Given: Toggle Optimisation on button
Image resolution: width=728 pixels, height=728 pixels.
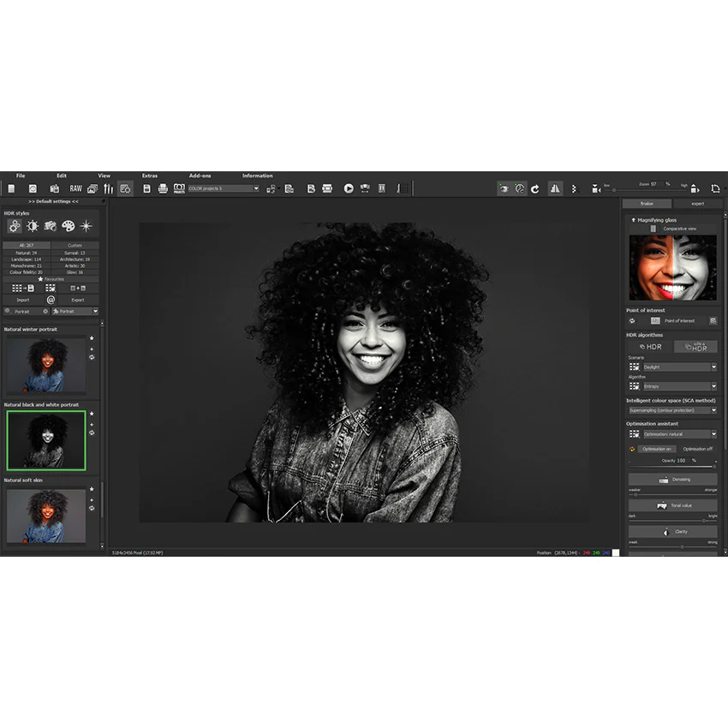Looking at the screenshot, I should tap(657, 449).
